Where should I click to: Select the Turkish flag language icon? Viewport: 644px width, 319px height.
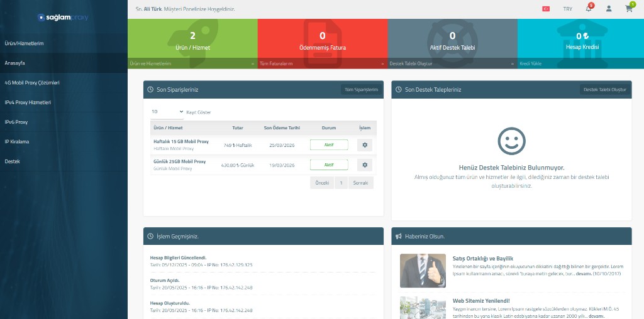click(546, 9)
